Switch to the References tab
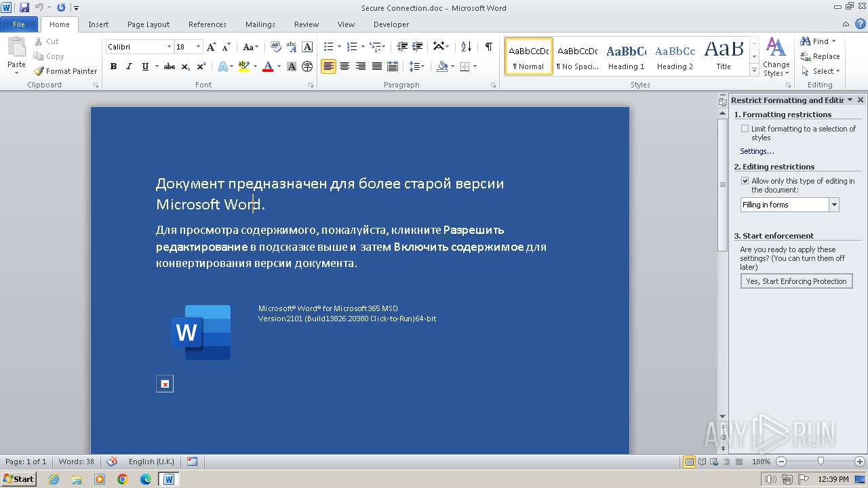The height and width of the screenshot is (488, 868). click(x=208, y=24)
